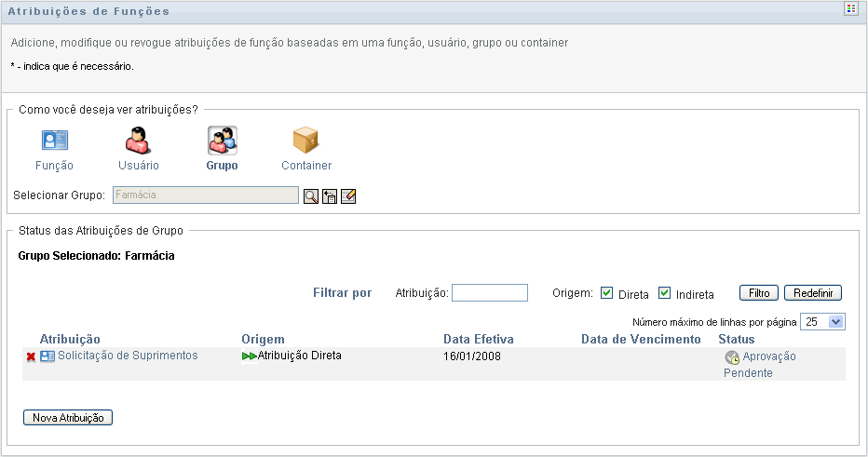Click the Atribuição Direta origin text
868x457 pixels.
(300, 356)
